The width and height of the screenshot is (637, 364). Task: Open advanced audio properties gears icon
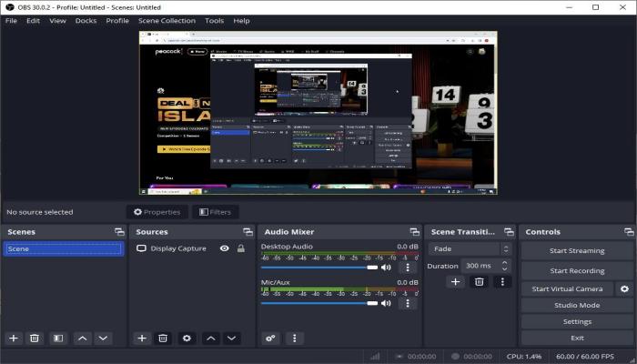[270, 338]
